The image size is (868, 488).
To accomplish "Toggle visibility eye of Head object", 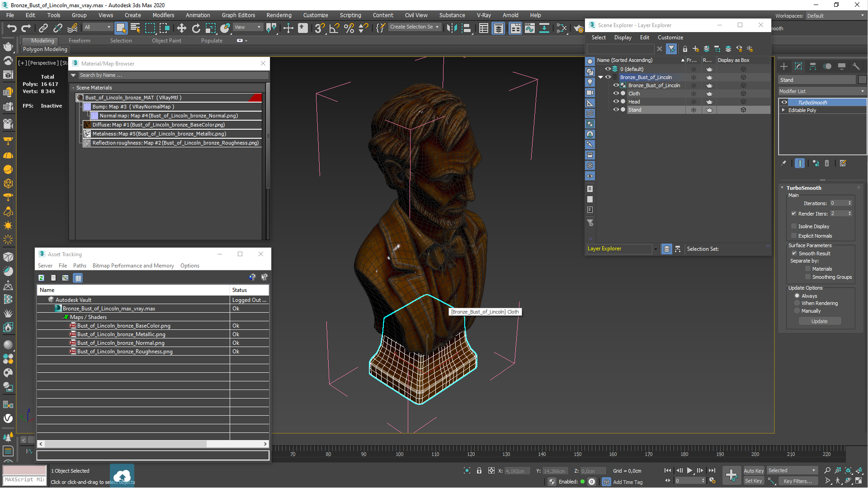I will [x=616, y=101].
